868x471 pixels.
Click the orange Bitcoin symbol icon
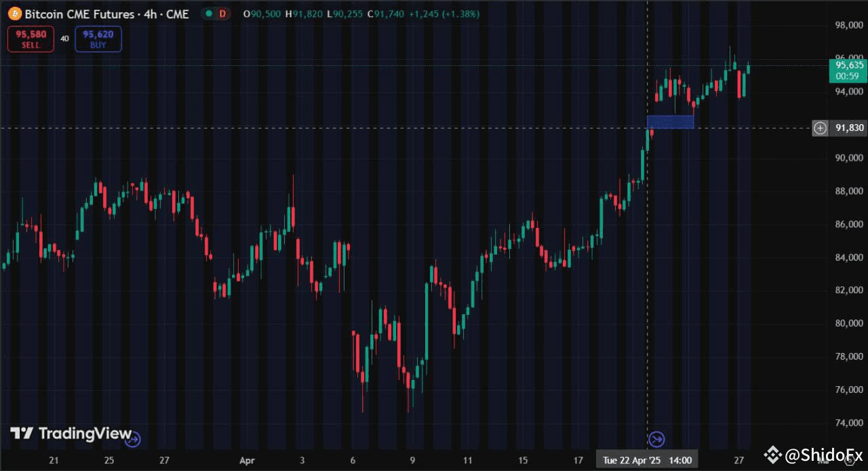(x=14, y=14)
